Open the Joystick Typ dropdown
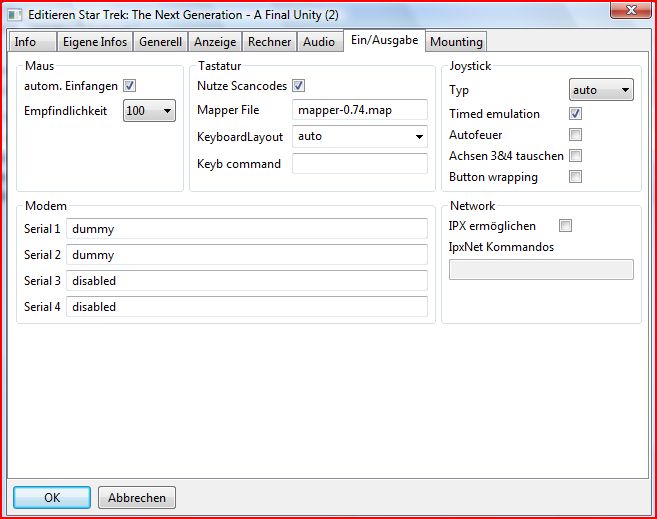Screen dimensions: 657x519 tap(600, 90)
